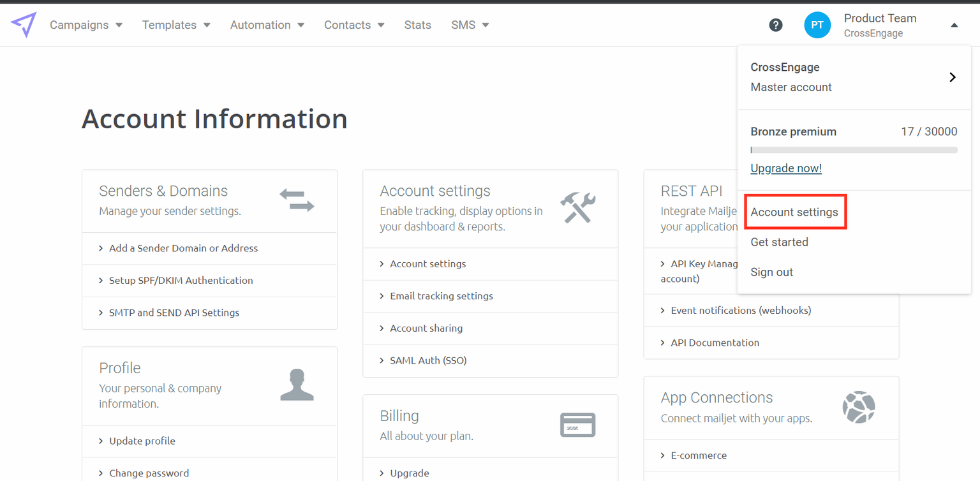Click the Senders & Domains arrows icon
The image size is (980, 481).
(x=297, y=200)
